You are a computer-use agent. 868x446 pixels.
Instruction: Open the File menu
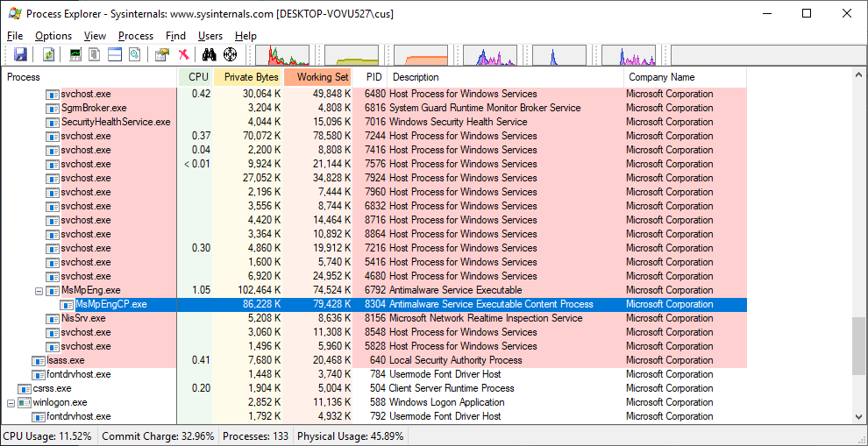pos(15,36)
